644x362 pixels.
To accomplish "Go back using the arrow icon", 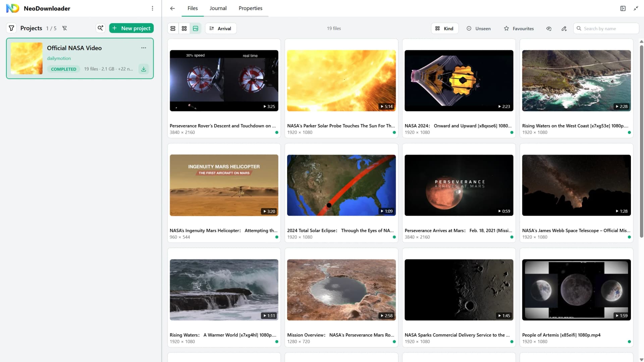I will tap(172, 8).
